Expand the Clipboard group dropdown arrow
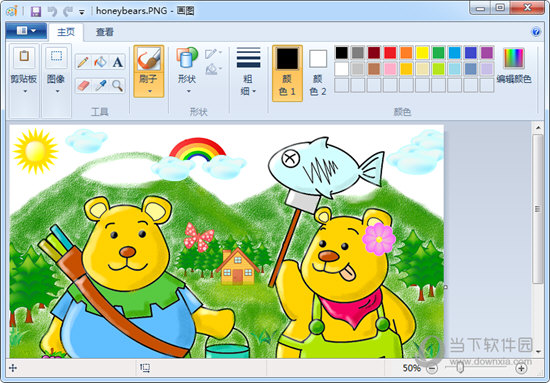This screenshot has width=550, height=383. tap(25, 92)
